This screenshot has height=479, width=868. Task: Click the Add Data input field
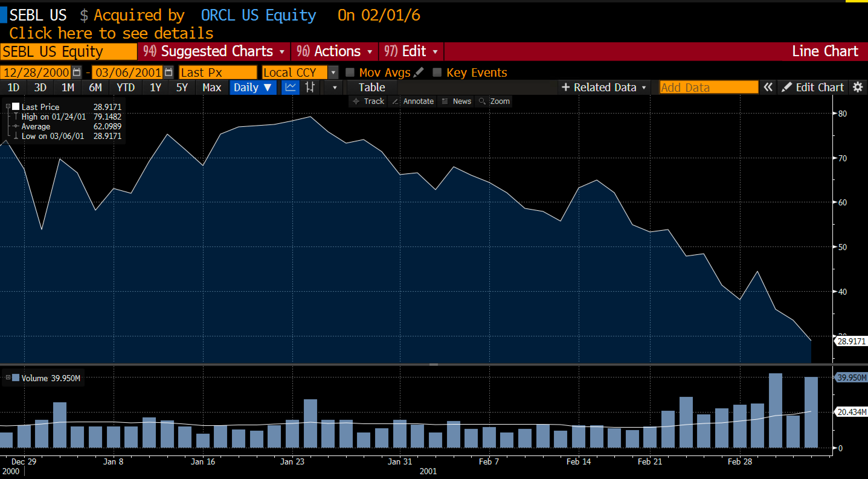(709, 87)
